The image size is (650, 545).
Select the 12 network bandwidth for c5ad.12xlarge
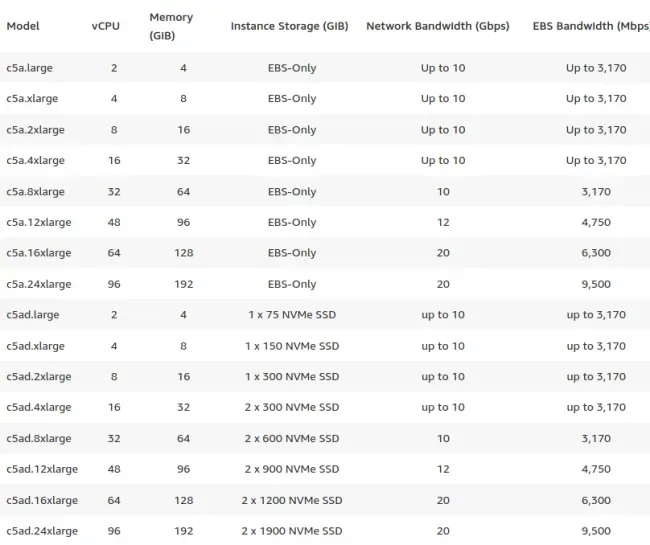443,469
